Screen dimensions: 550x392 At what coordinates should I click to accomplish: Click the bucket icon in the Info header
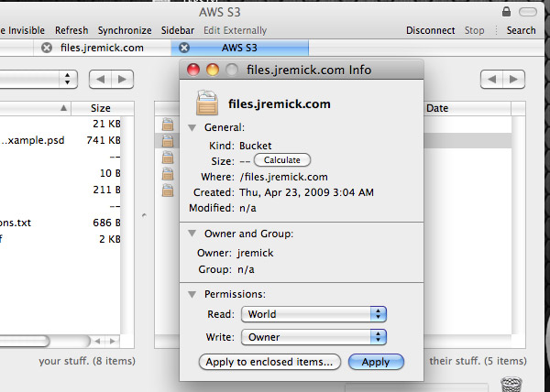(207, 103)
